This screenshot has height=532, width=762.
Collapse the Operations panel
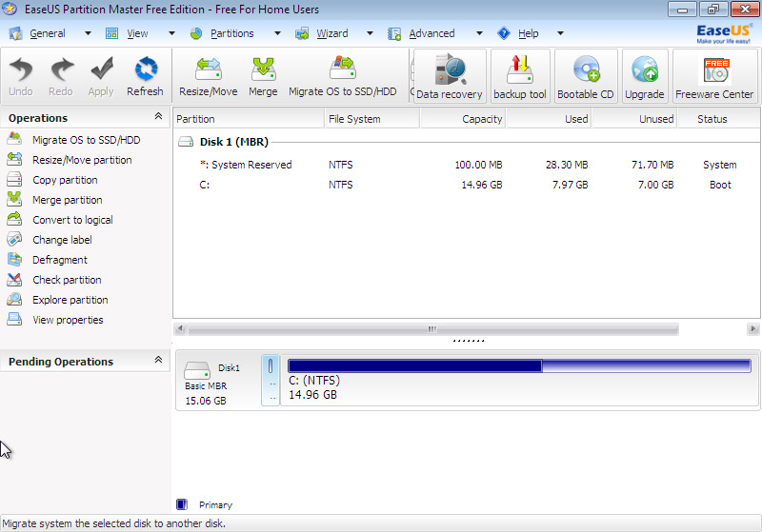point(158,116)
